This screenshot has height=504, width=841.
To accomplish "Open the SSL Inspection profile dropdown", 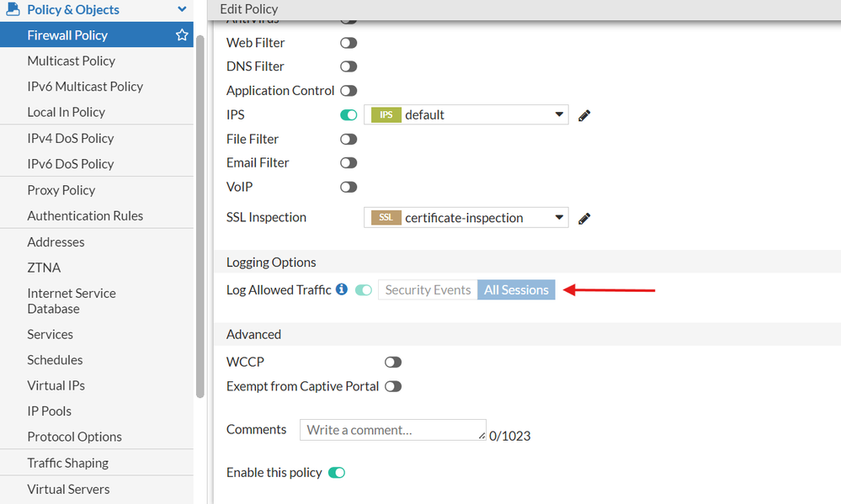I will (x=559, y=217).
